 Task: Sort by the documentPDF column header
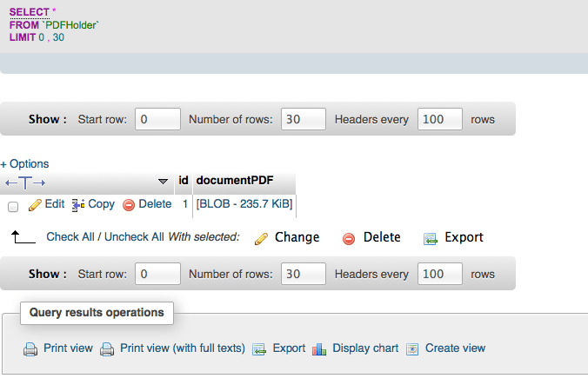pos(235,180)
